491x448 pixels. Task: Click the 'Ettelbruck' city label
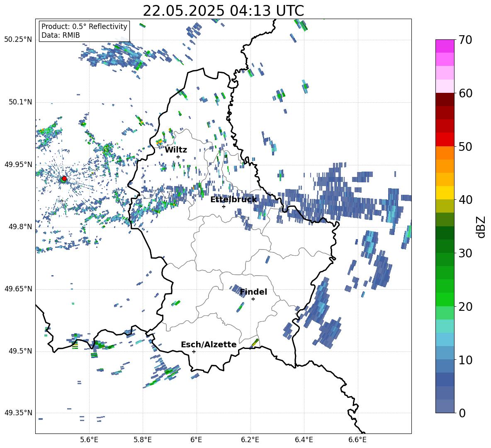(x=233, y=199)
